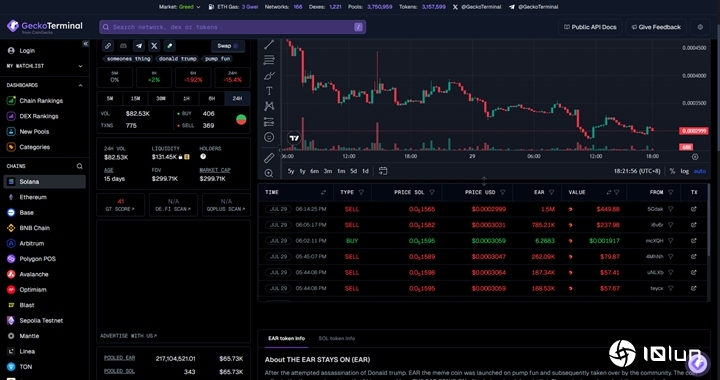The image size is (720, 380).
Task: Filter by maker 5Cdak funnel icon
Action: (670, 209)
